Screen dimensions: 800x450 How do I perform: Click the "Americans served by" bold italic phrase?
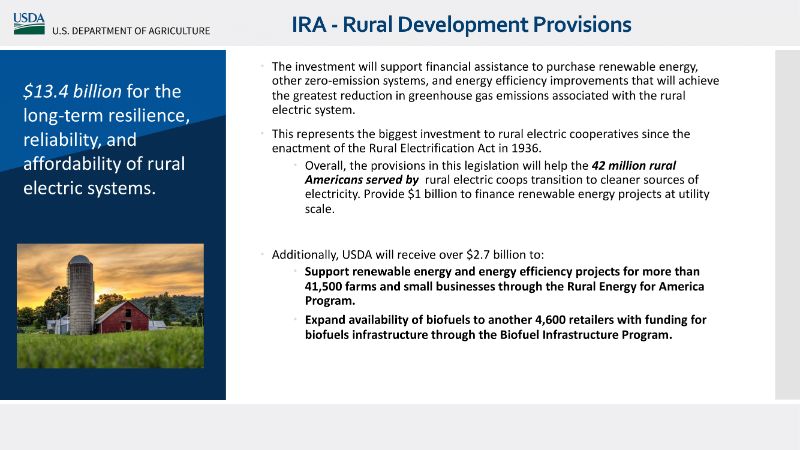362,179
